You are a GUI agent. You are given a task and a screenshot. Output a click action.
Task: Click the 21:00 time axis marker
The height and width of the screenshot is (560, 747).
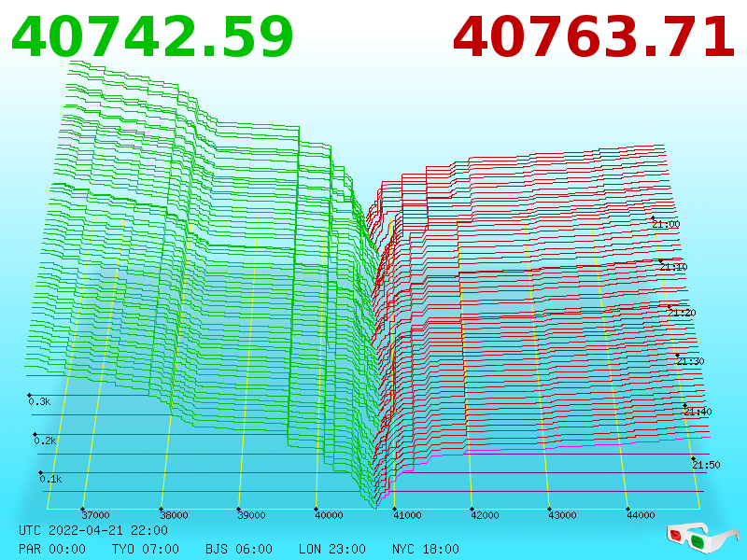[x=666, y=224]
